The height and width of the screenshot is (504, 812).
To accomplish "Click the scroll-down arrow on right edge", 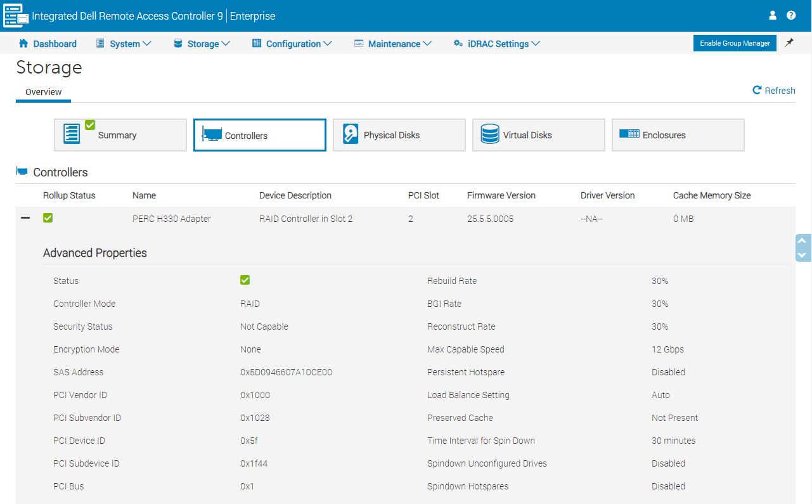I will (x=802, y=255).
